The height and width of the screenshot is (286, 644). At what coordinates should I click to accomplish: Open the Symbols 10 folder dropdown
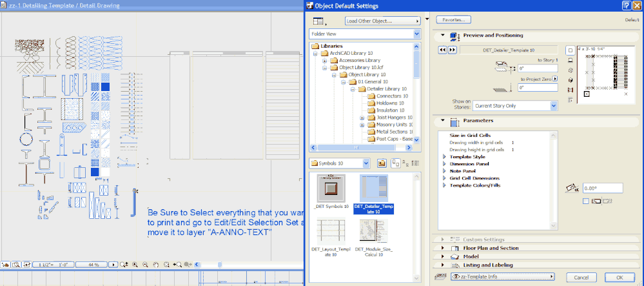point(366,163)
